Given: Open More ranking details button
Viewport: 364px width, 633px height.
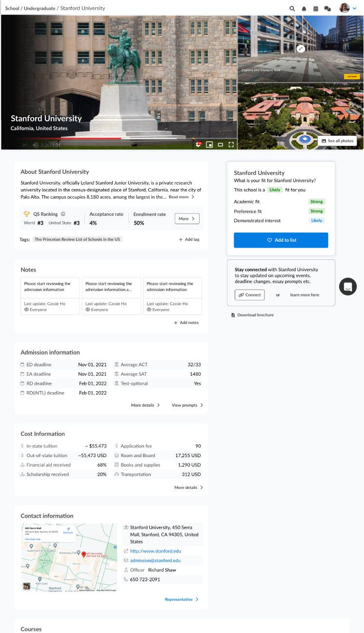Looking at the screenshot, I should [x=187, y=219].
